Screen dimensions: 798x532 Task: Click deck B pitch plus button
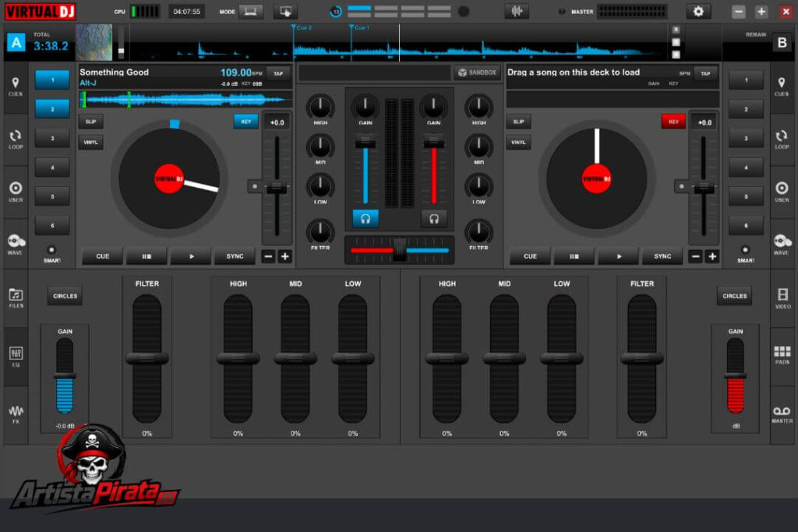click(712, 256)
